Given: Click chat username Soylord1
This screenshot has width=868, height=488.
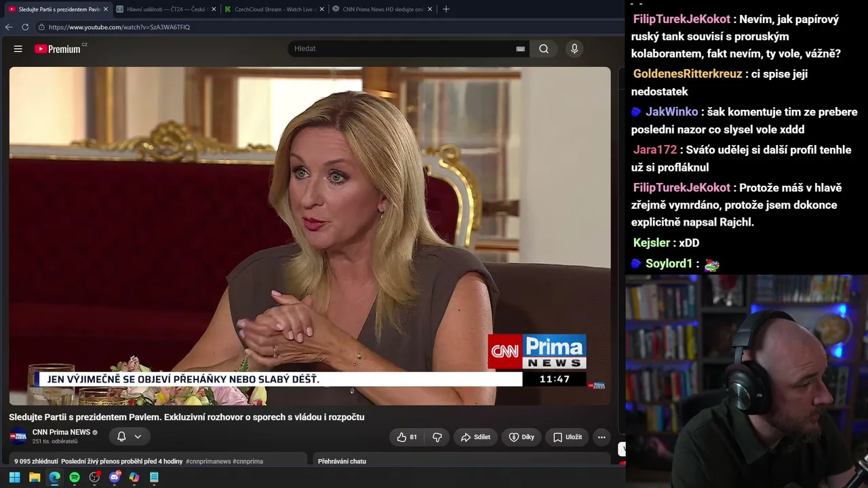Looking at the screenshot, I should coord(669,264).
